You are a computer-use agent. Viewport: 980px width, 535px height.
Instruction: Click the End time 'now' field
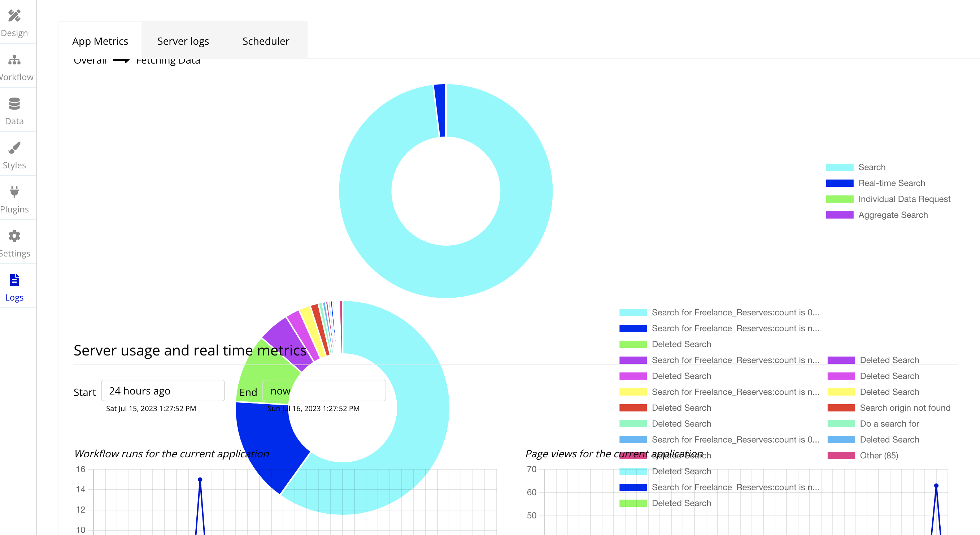tap(324, 391)
